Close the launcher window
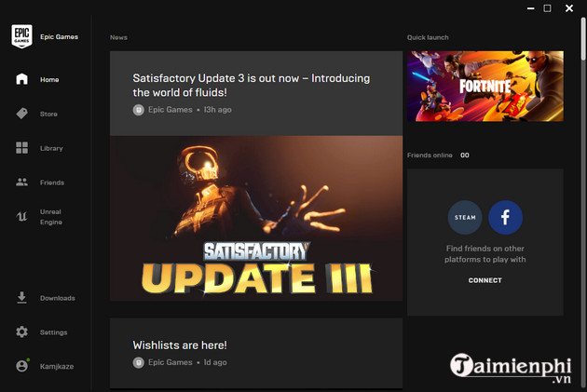 tap(569, 8)
